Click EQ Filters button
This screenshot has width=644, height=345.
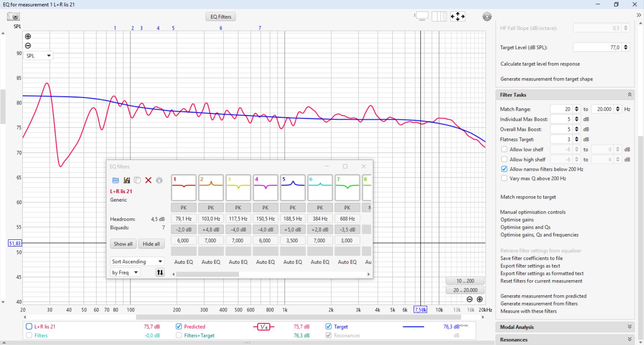point(221,17)
